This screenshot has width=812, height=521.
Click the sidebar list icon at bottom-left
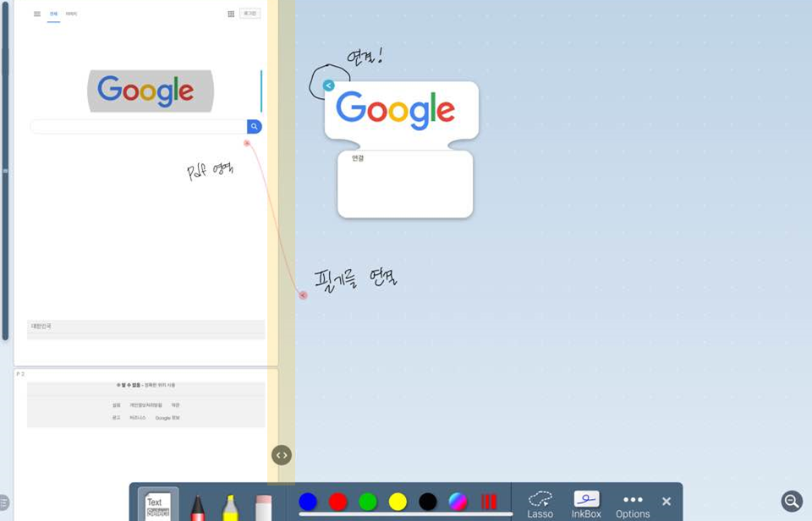tap(3, 502)
